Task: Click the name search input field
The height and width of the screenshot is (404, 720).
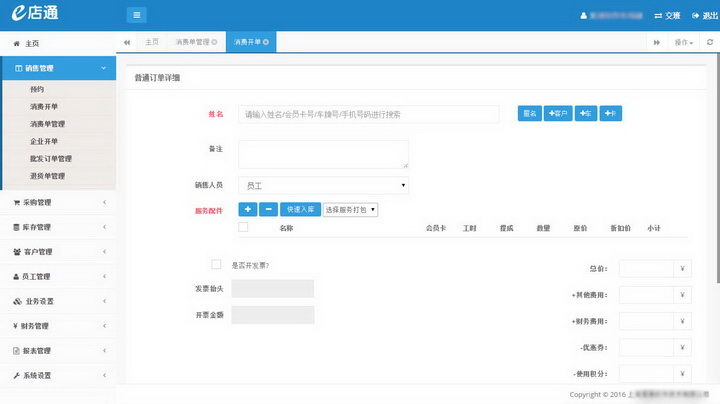Action: click(368, 114)
